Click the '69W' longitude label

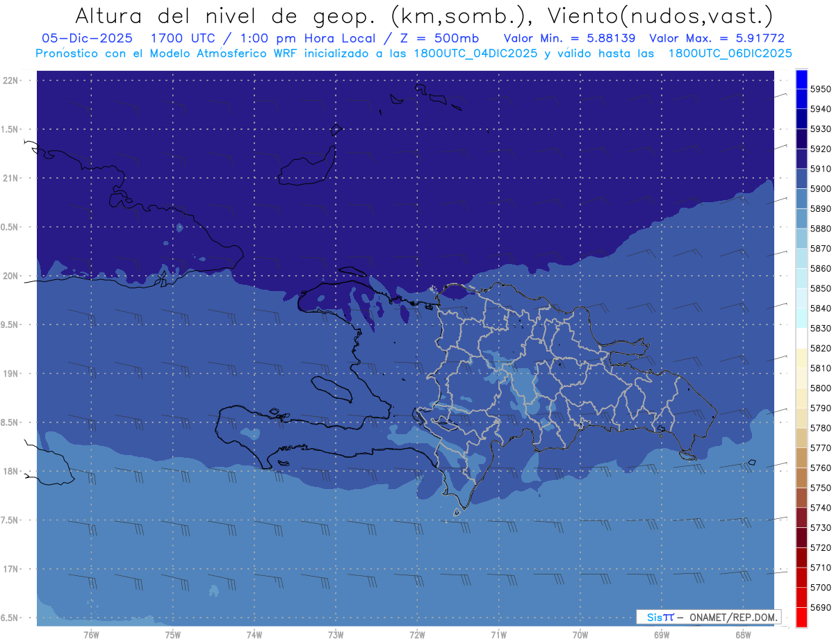[662, 635]
